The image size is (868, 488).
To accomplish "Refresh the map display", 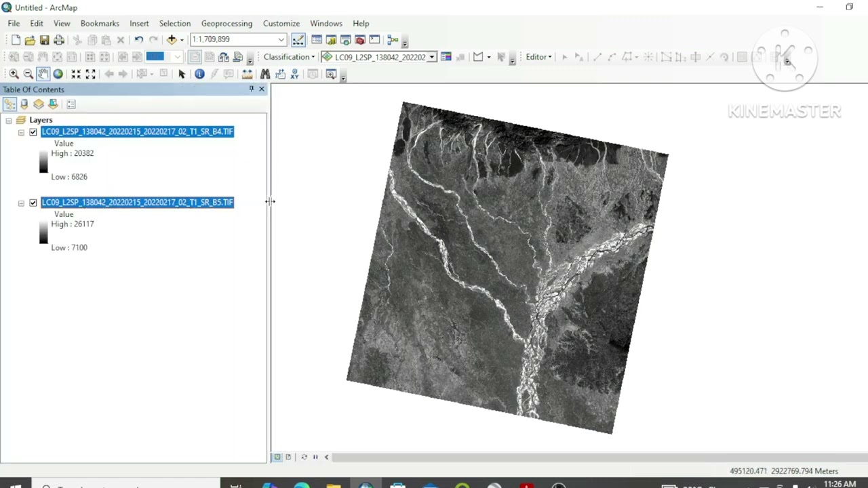I will point(304,457).
